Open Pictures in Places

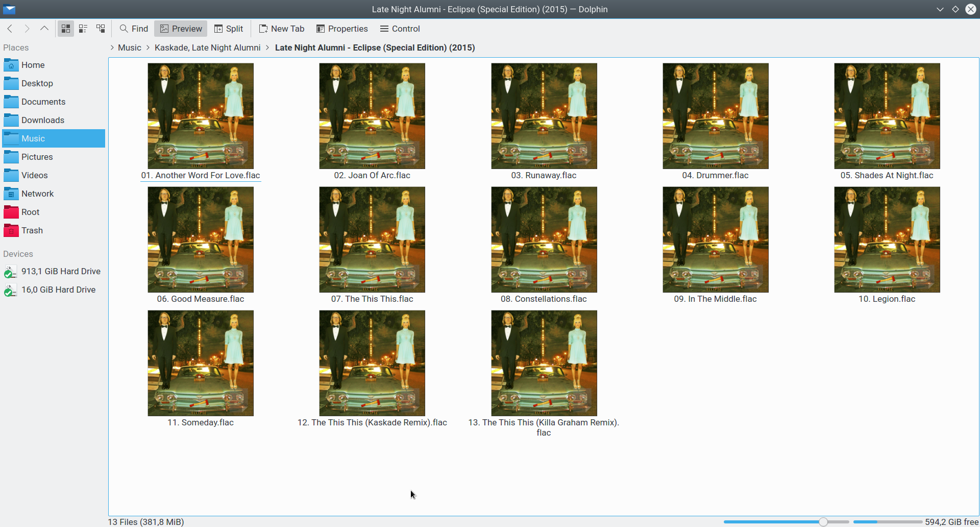click(x=54, y=157)
